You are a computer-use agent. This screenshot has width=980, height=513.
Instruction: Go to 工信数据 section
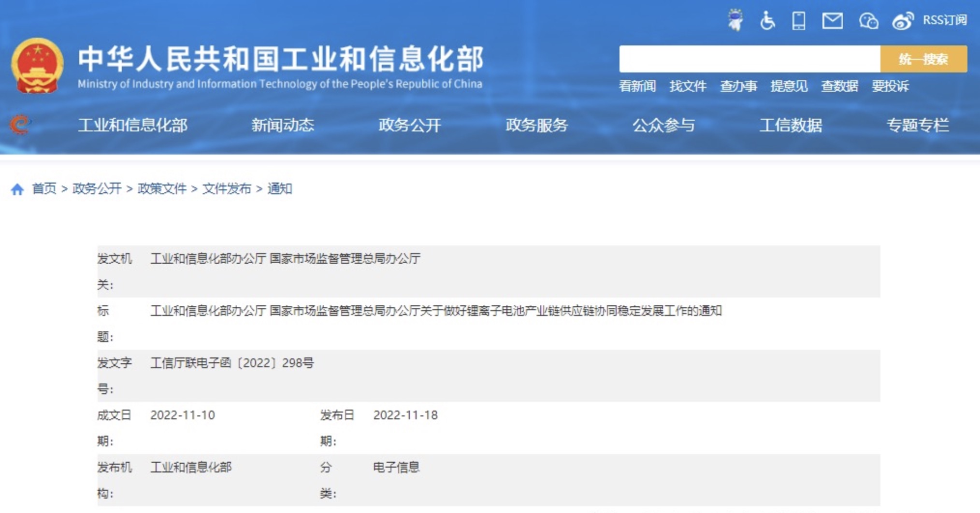point(791,125)
